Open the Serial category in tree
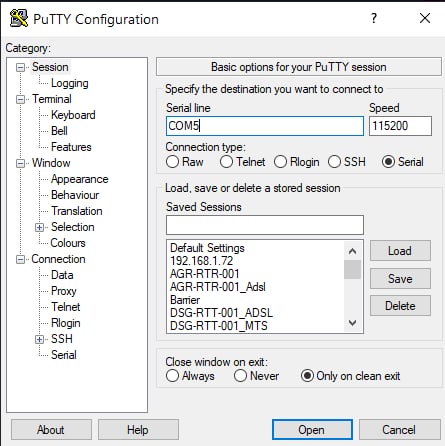 click(x=64, y=355)
